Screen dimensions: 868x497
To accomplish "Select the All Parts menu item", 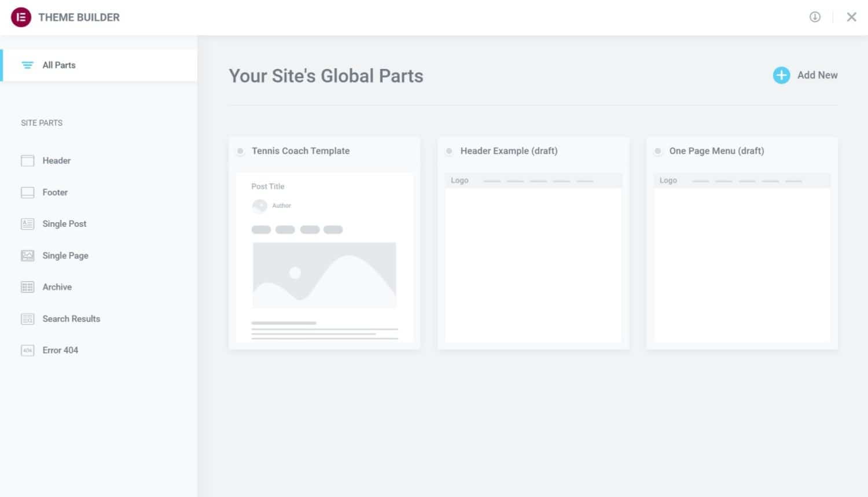I will tap(59, 65).
